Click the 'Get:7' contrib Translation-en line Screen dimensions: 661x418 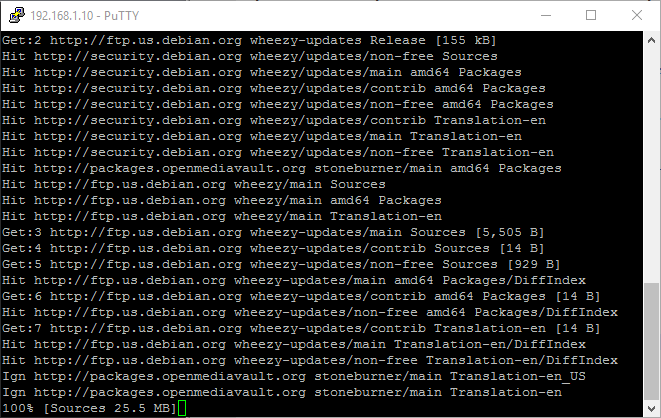coord(301,329)
